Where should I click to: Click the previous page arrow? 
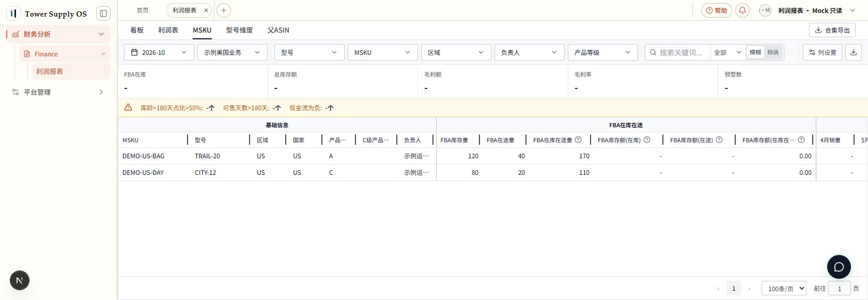[x=718, y=289]
